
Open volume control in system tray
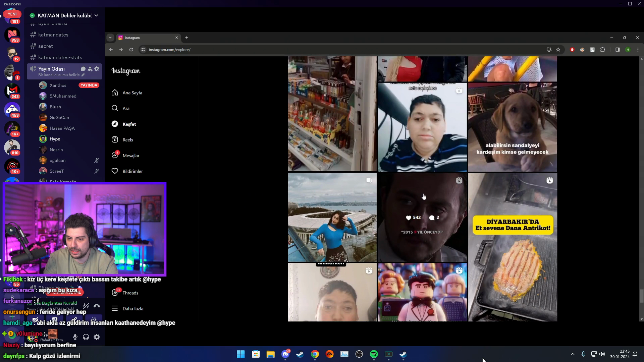click(x=602, y=354)
